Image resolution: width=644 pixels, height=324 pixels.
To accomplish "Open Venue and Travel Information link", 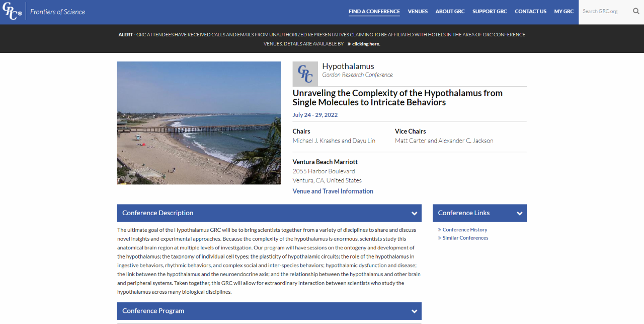I will [333, 191].
